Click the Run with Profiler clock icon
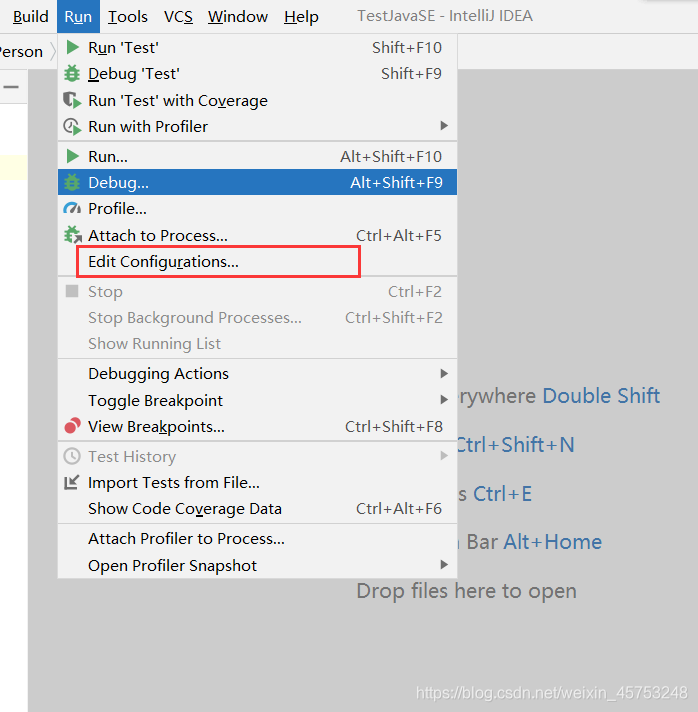Viewport: 698px width, 712px height. pos(72,126)
